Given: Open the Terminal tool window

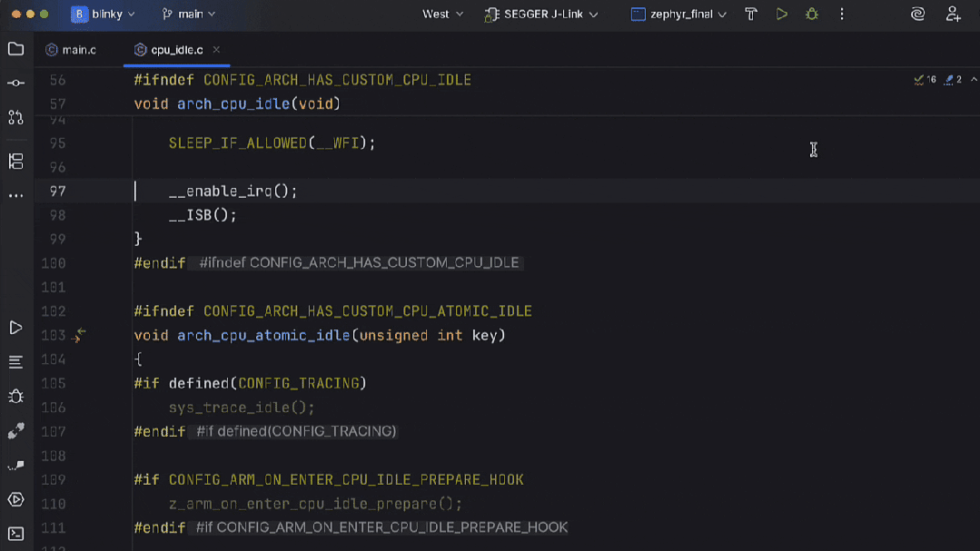Looking at the screenshot, I should pyautogui.click(x=15, y=534).
